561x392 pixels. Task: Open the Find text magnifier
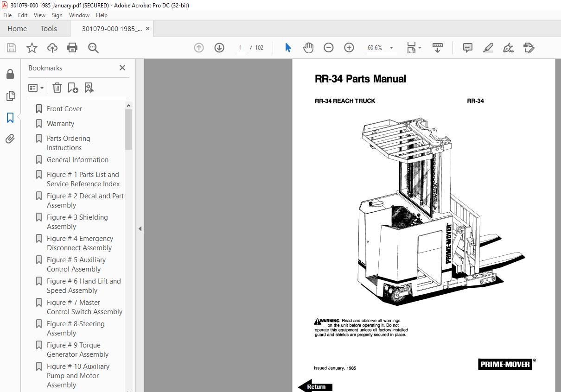93,48
